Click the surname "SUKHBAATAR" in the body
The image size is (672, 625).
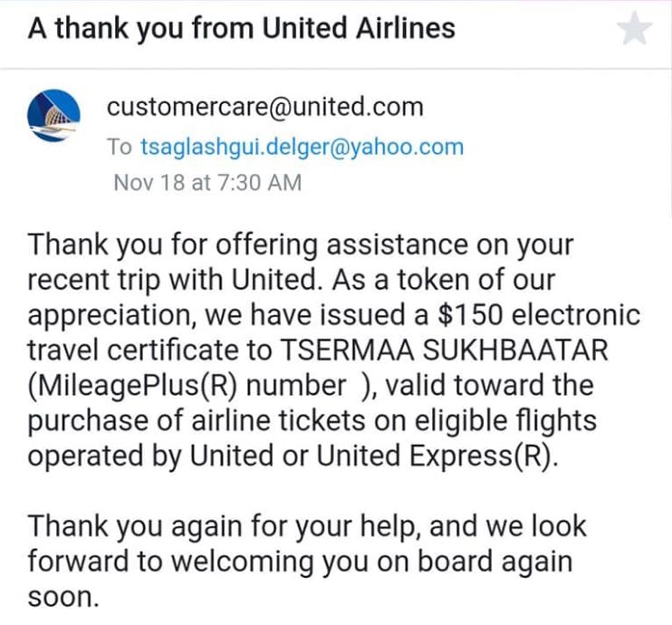click(x=497, y=351)
